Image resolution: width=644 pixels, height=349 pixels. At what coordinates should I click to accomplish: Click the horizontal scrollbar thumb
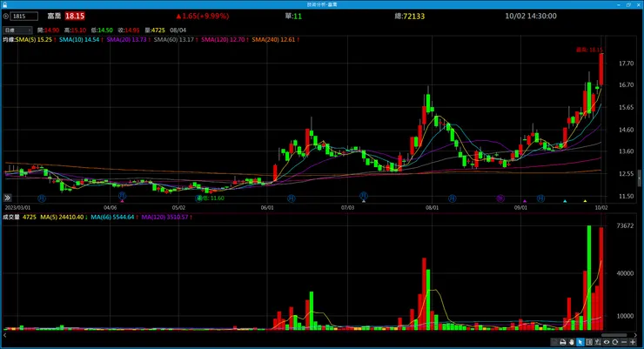pos(614,335)
